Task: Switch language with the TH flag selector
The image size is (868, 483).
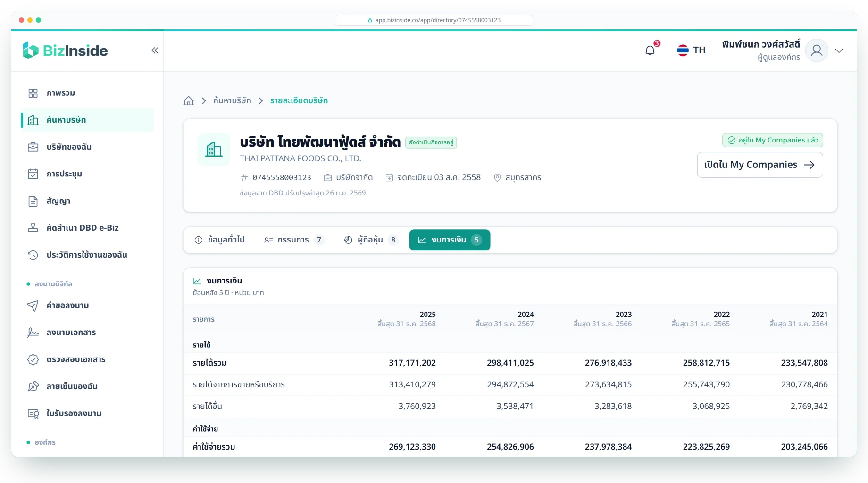Action: point(691,50)
